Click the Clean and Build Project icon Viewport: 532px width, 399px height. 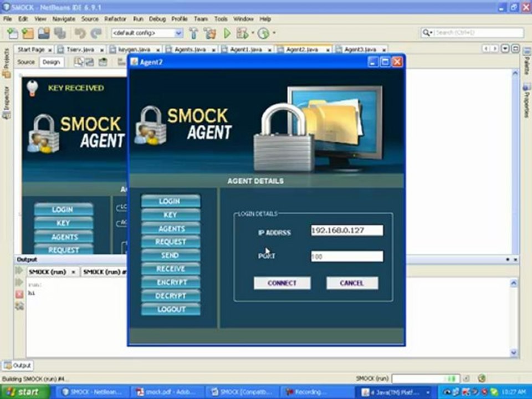tap(209, 33)
